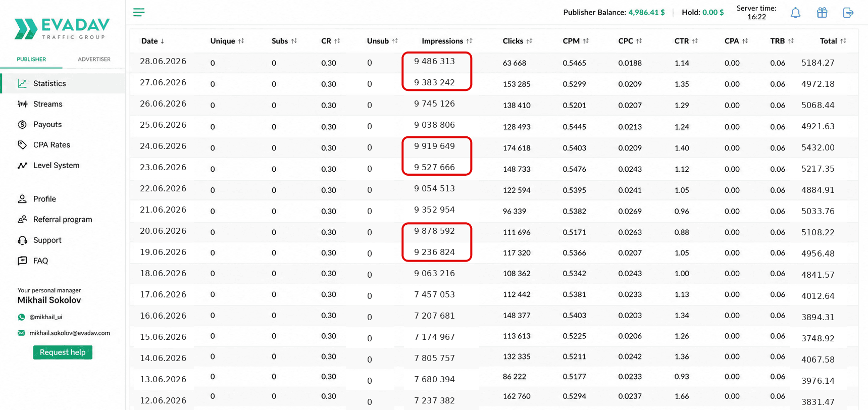Click the Payouts dollar icon
This screenshot has width=868, height=410.
coord(22,124)
